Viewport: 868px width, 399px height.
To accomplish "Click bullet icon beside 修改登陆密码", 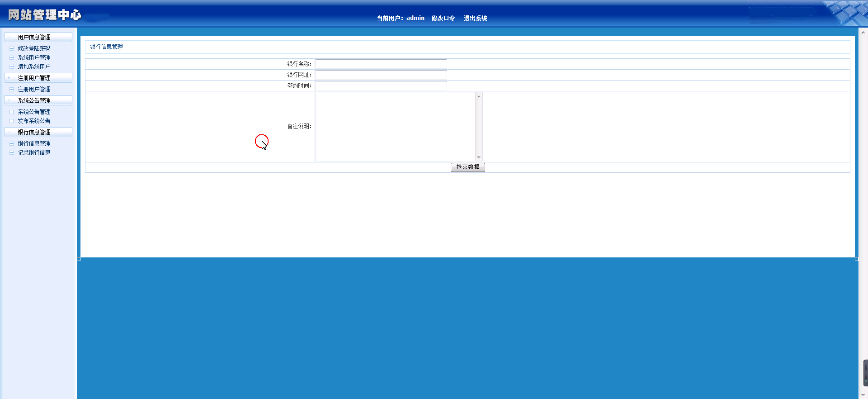I will point(12,48).
